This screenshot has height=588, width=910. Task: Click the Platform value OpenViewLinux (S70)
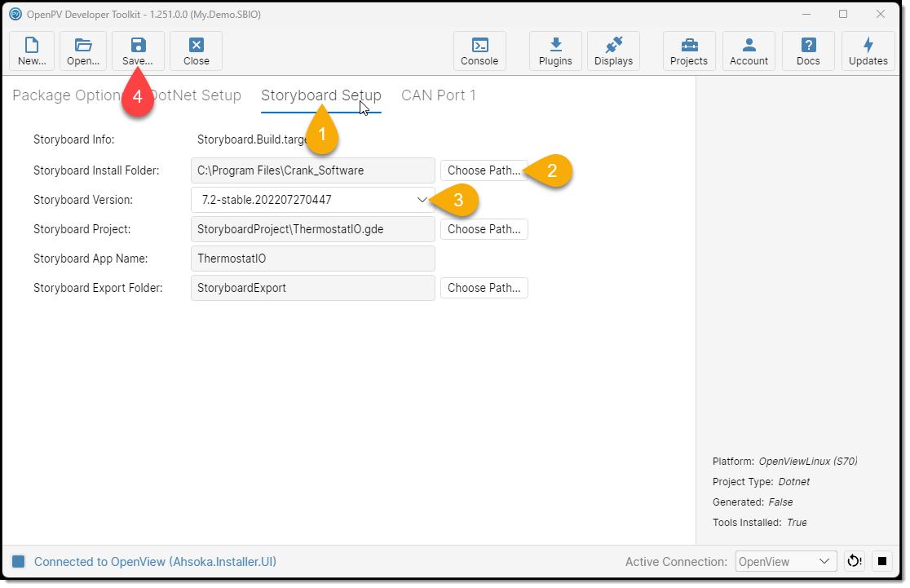pos(808,462)
